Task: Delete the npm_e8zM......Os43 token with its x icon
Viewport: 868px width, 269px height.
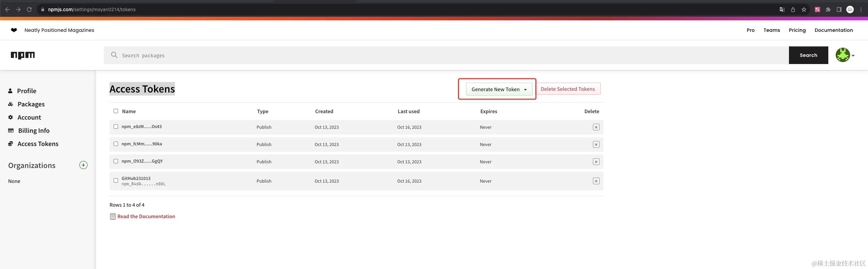Action: pyautogui.click(x=596, y=127)
